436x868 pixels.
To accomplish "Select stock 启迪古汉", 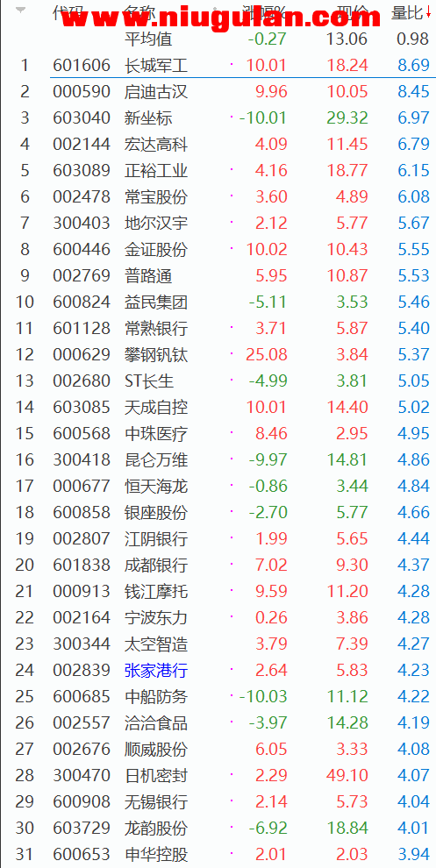I will coord(156,91).
